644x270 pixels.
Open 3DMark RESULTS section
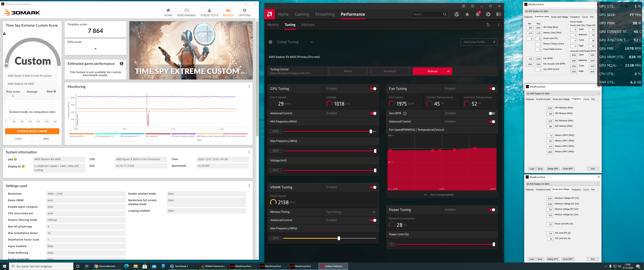(228, 13)
